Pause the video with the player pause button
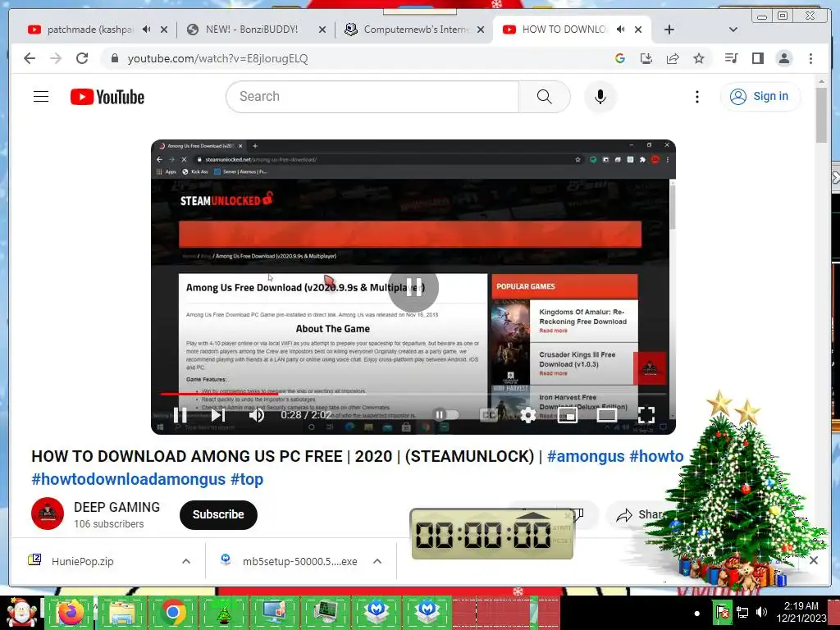The width and height of the screenshot is (840, 630). pos(180,414)
